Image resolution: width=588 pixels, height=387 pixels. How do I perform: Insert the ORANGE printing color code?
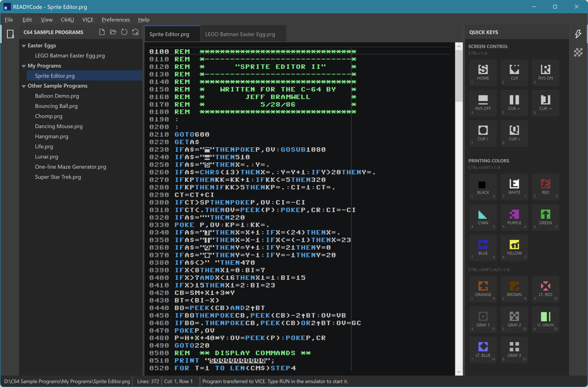click(483, 289)
